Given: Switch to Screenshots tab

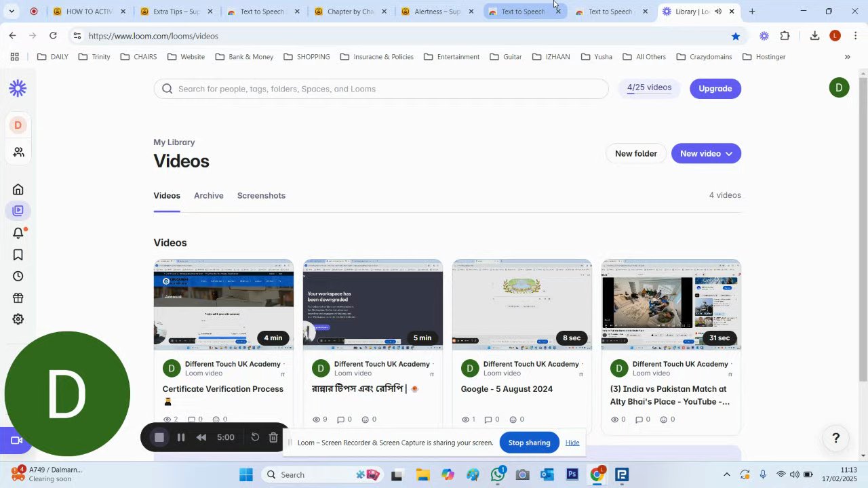Looking at the screenshot, I should [261, 196].
